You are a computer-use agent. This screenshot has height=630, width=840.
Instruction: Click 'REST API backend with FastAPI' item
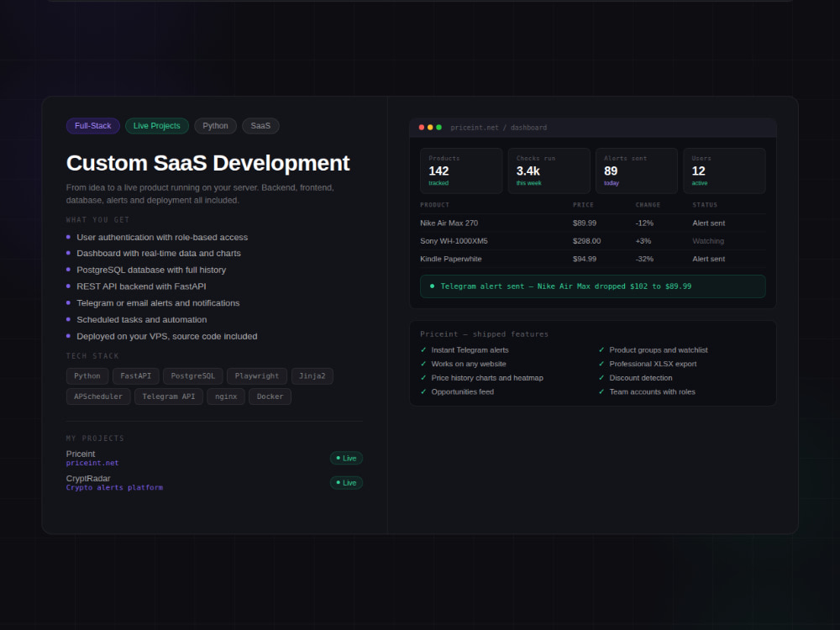pos(141,286)
